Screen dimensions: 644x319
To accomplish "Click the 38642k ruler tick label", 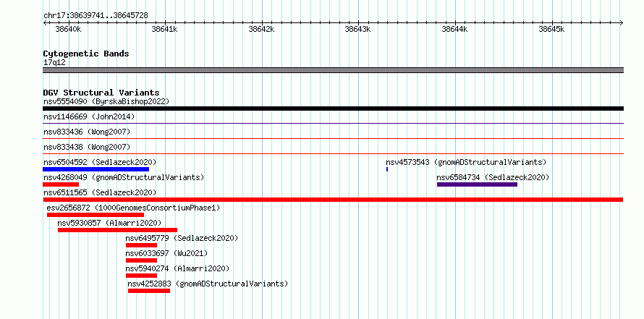I will click(x=262, y=29).
